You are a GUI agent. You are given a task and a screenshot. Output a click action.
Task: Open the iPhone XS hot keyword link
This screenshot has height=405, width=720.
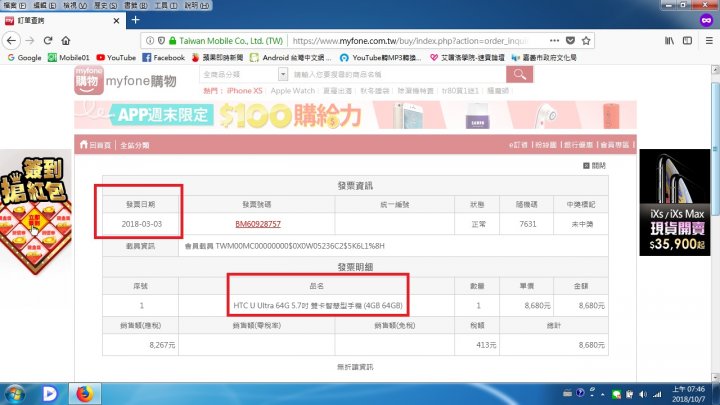coord(244,91)
